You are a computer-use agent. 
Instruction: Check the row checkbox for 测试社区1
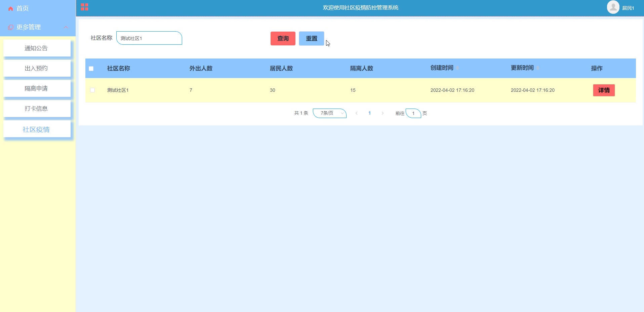pos(92,90)
